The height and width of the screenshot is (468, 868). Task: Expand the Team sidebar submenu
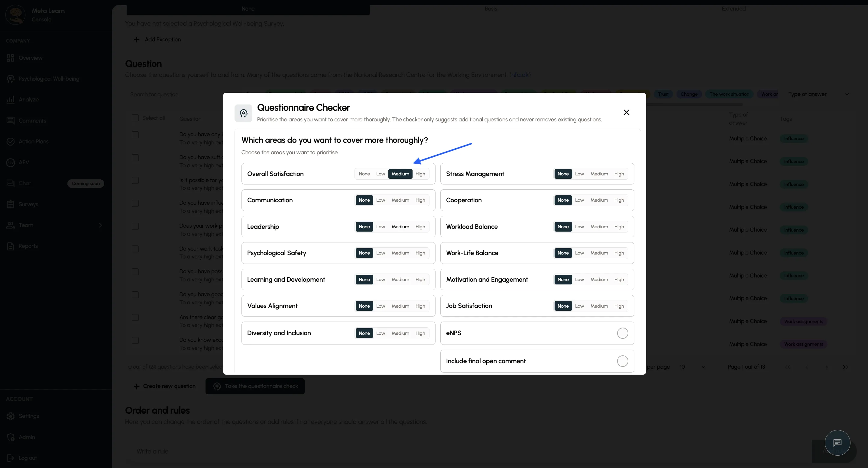[100, 225]
